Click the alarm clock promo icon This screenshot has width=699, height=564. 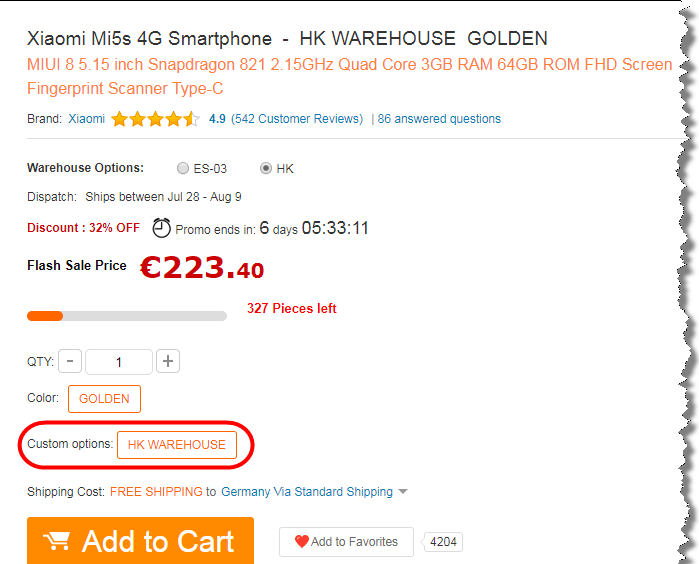pyautogui.click(x=161, y=228)
